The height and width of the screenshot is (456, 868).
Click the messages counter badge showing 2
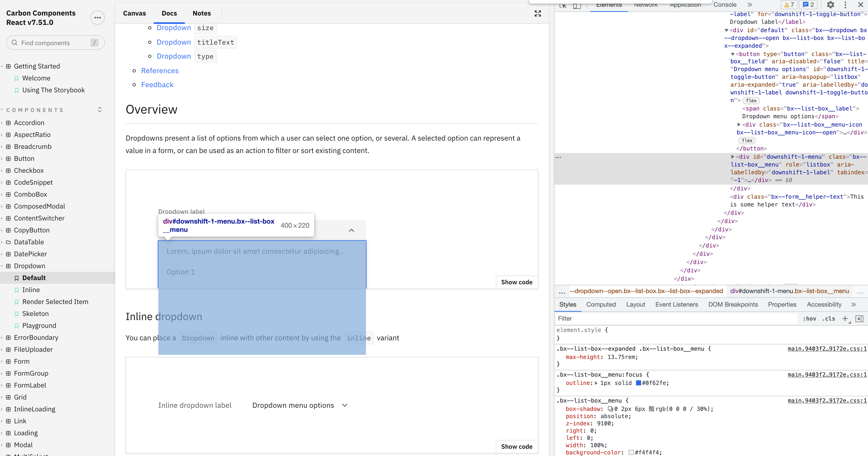click(808, 5)
